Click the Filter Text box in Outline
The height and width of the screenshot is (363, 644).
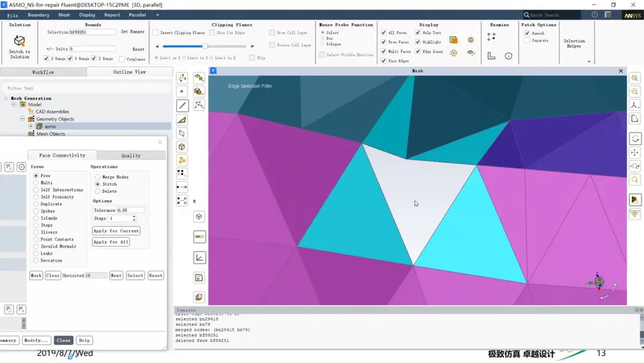(86, 88)
